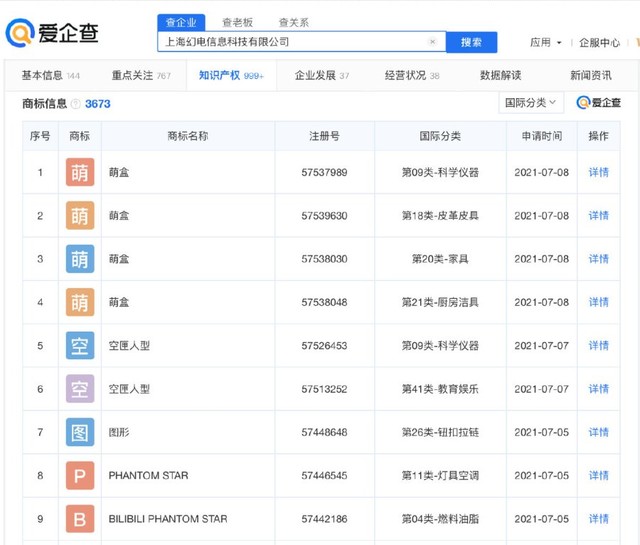
Task: Click the 空 trademark icon in row 5
Action: [80, 346]
